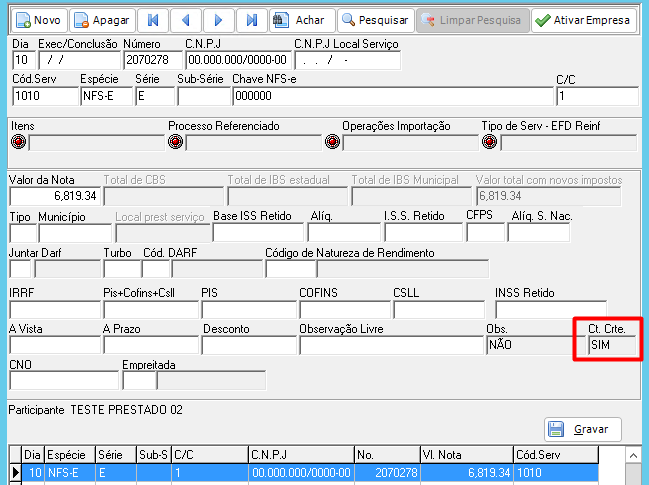649x485 pixels.
Task: Click the Apagar delete record button
Action: (102, 20)
